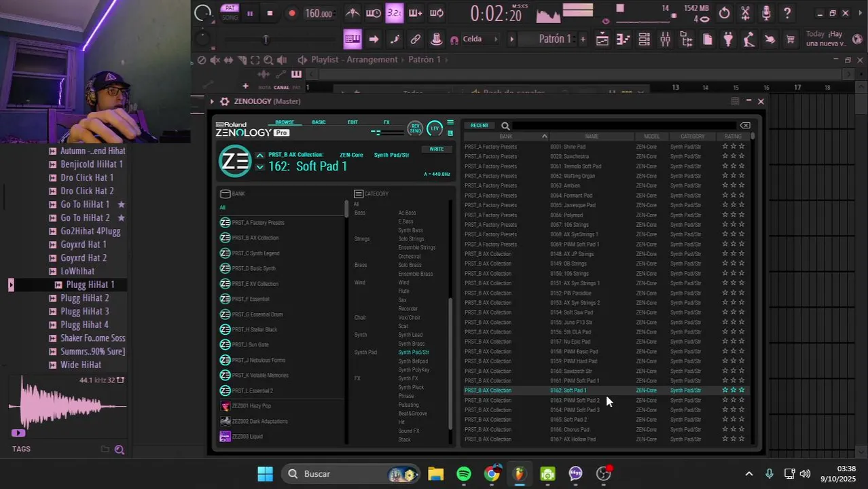The height and width of the screenshot is (489, 868).
Task: Select previous preset with up arrow
Action: pos(259,156)
